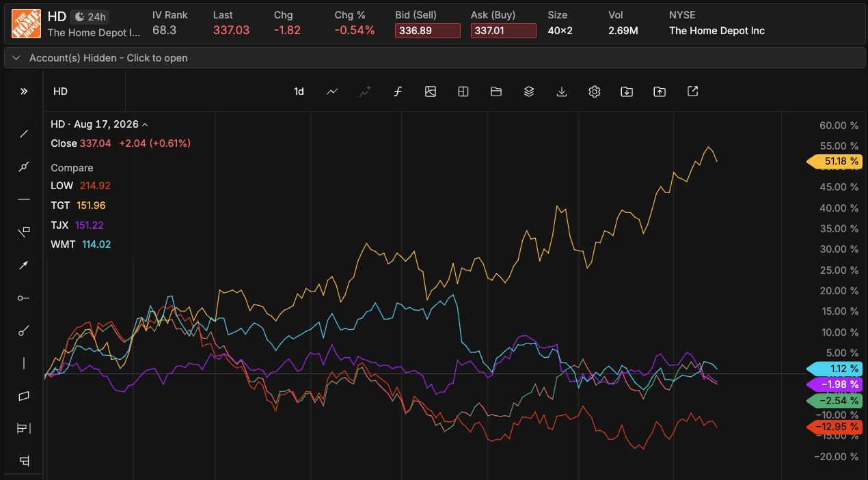This screenshot has width=868, height=480.
Task: Select the parallel channel drawing tool
Action: tap(24, 396)
